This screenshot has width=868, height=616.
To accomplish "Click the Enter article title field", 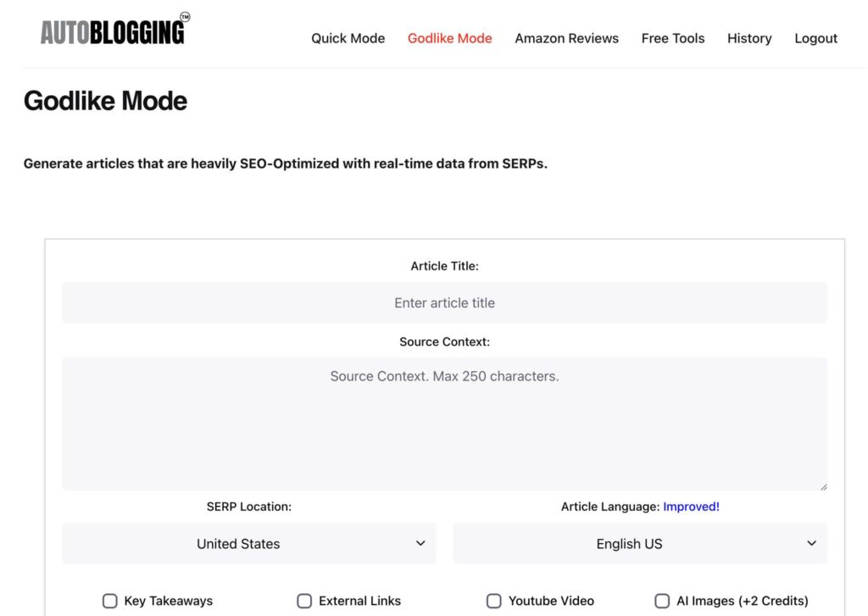I will [444, 302].
